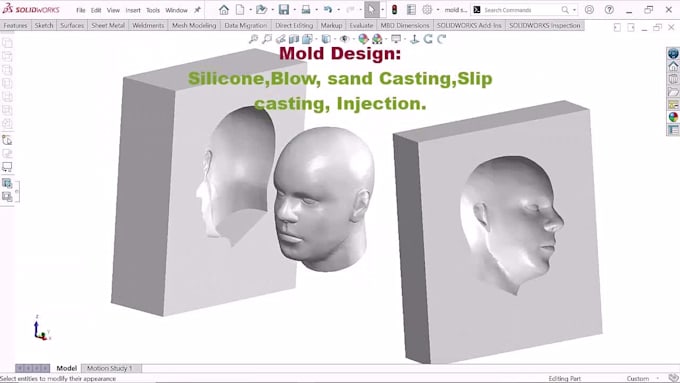Select the Motion Study 1 tab
The image size is (680, 383).
109,368
